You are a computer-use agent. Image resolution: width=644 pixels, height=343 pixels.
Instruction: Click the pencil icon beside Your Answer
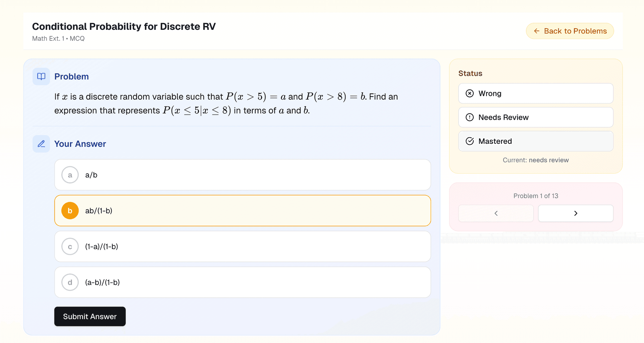point(41,144)
